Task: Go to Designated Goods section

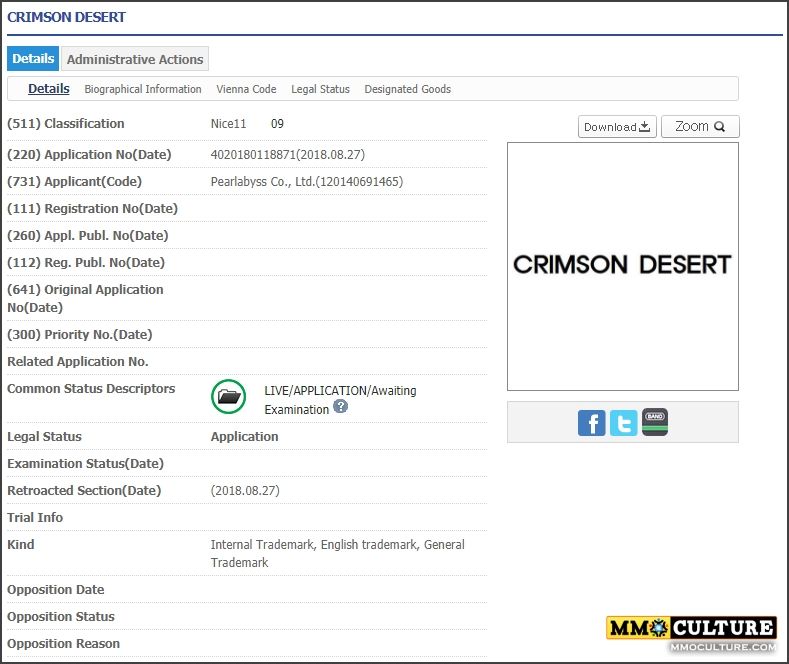Action: [x=408, y=89]
